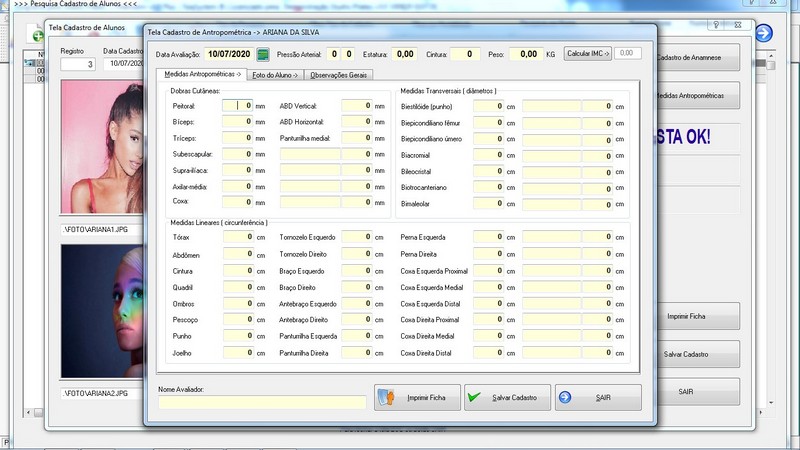The width and height of the screenshot is (800, 450).
Task: Open the Observações Gerais tab
Action: pyautogui.click(x=339, y=74)
